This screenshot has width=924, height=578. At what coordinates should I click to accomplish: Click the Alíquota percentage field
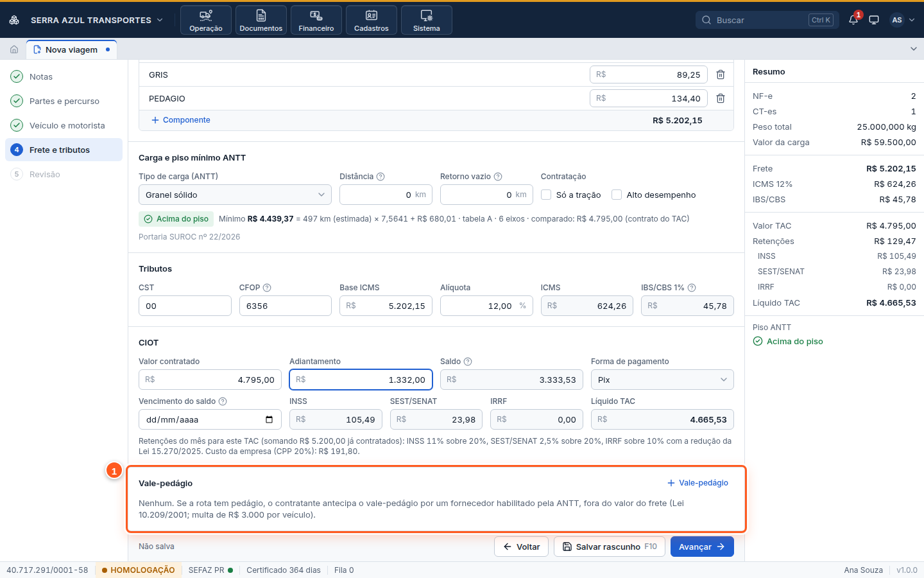coord(486,306)
